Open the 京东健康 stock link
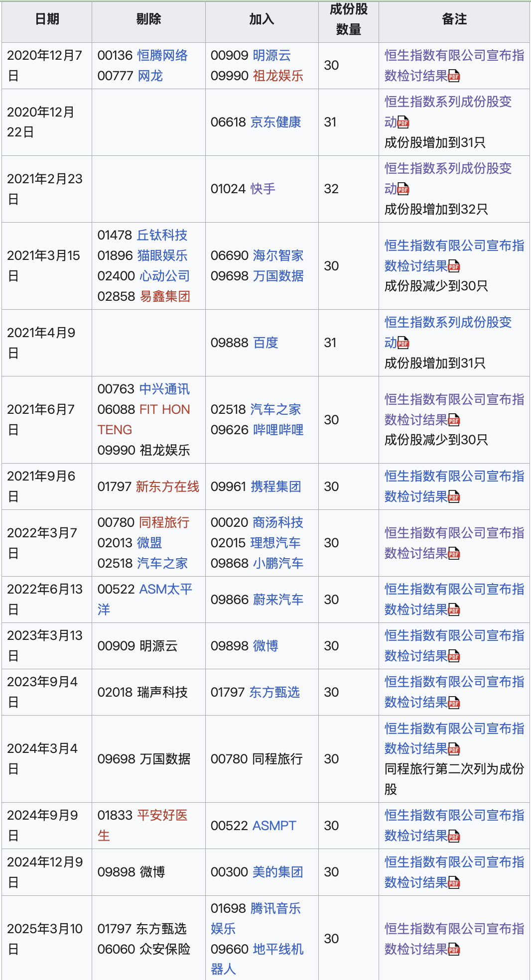This screenshot has width=531, height=980. [275, 122]
